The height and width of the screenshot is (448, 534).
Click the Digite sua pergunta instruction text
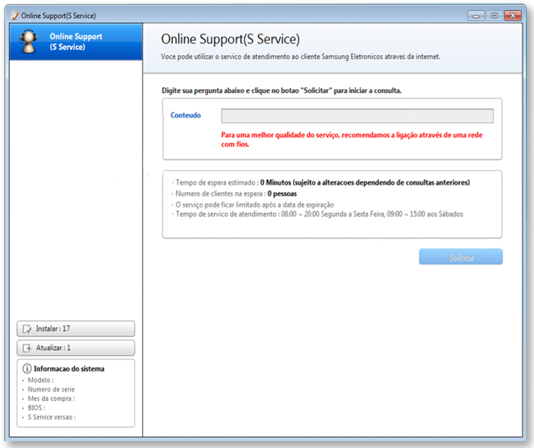pos(281,91)
